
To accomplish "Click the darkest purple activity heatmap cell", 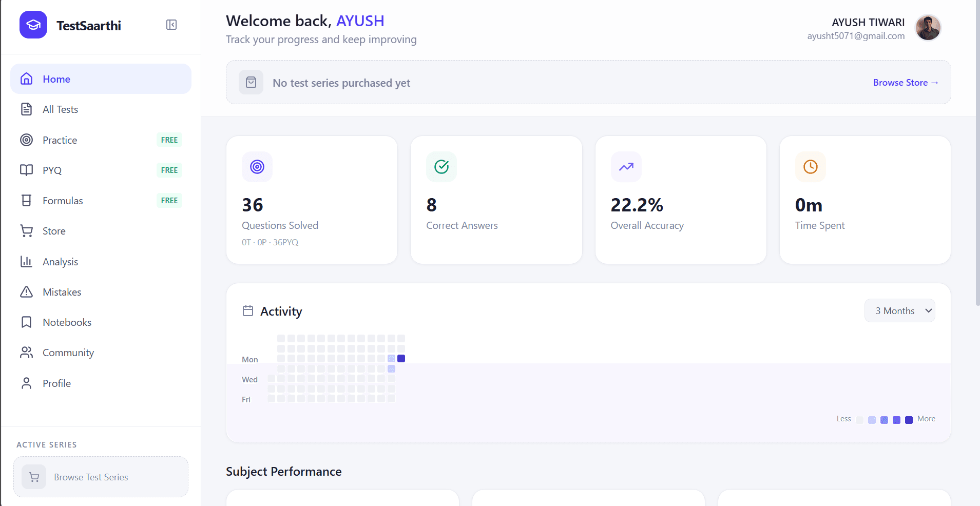I will pyautogui.click(x=401, y=359).
